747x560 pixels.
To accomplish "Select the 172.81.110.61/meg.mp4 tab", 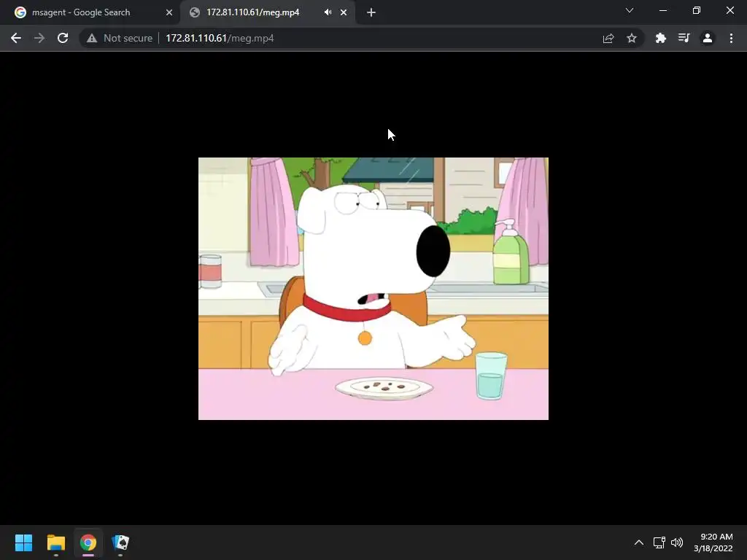I will point(267,12).
